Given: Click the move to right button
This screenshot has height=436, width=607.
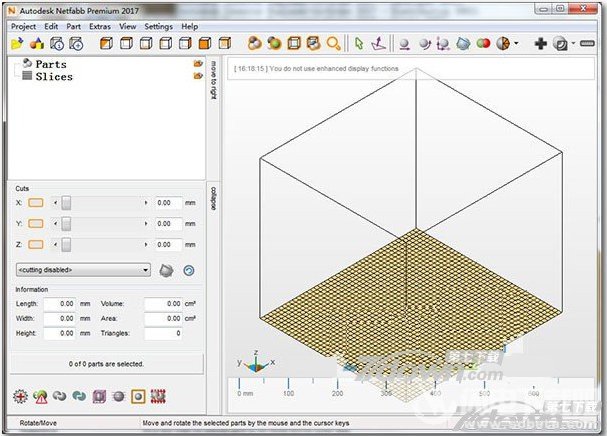Looking at the screenshot, I should point(213,80).
